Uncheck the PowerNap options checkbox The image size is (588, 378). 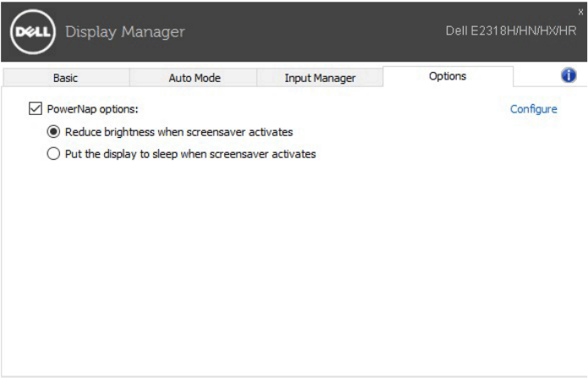(x=35, y=109)
